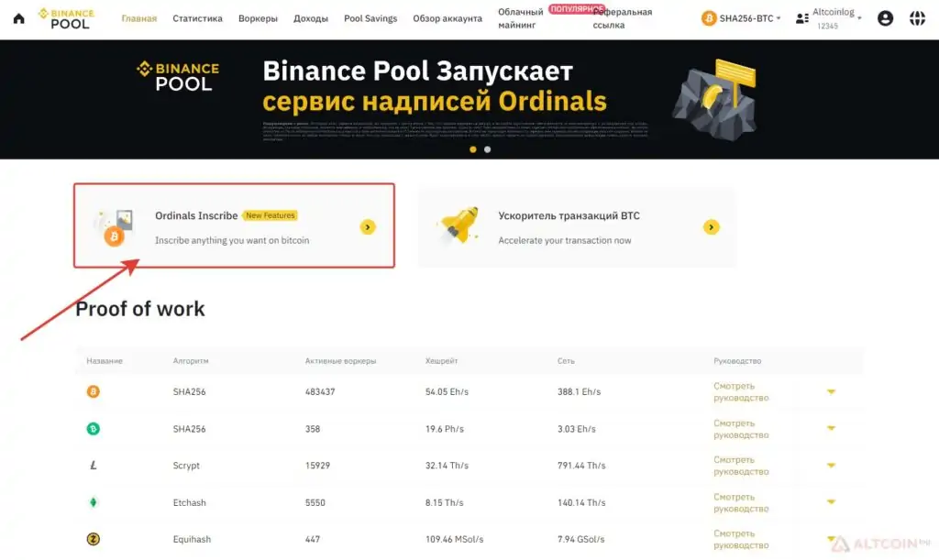Select the Zcash icon in the Equihash row
This screenshot has height=560, width=939.
pyautogui.click(x=94, y=539)
